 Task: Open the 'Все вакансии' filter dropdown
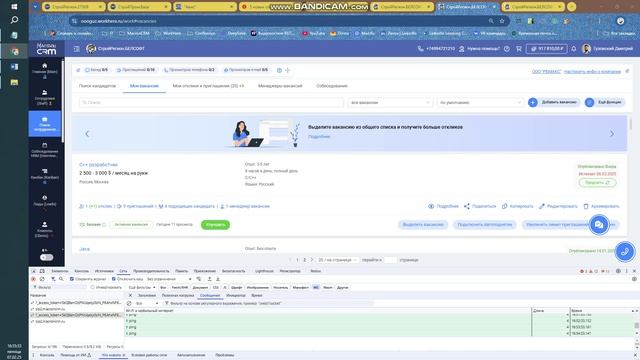[390, 102]
